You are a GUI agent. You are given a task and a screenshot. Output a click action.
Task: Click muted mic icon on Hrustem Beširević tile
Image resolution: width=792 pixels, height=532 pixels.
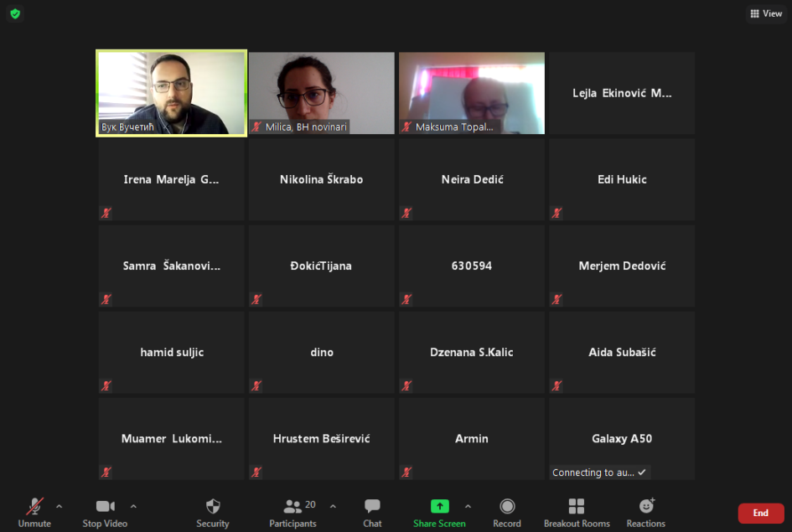tap(256, 472)
